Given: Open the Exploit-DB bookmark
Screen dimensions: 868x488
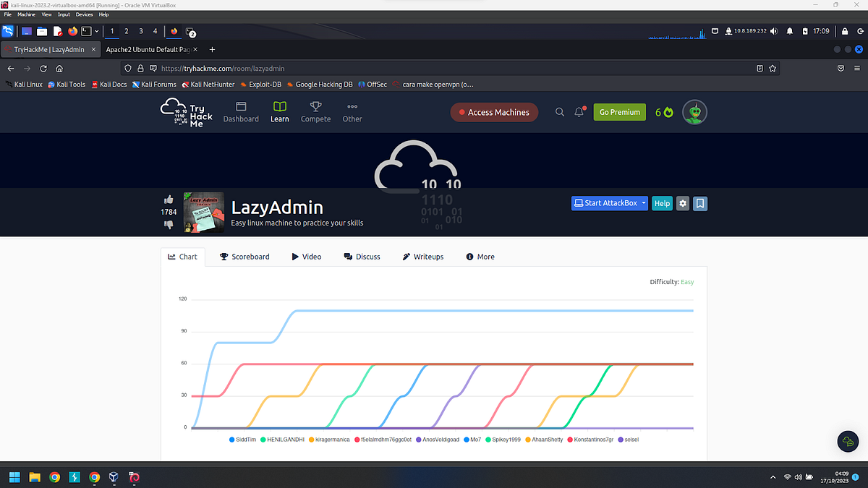Looking at the screenshot, I should (260, 84).
